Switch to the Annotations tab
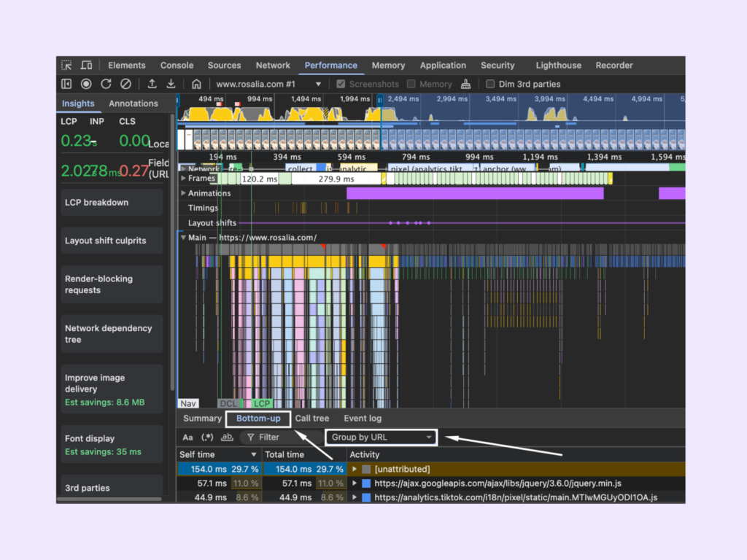Screen dimensions: 747x560 tap(133, 104)
